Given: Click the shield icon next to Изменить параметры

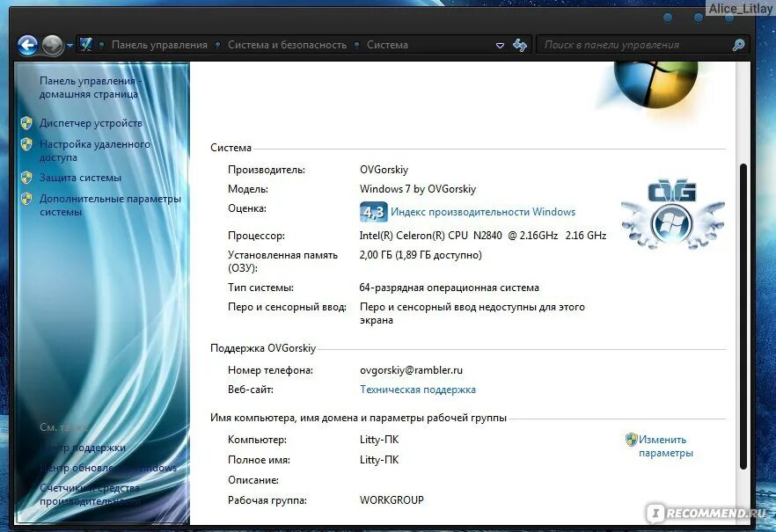Looking at the screenshot, I should point(632,440).
